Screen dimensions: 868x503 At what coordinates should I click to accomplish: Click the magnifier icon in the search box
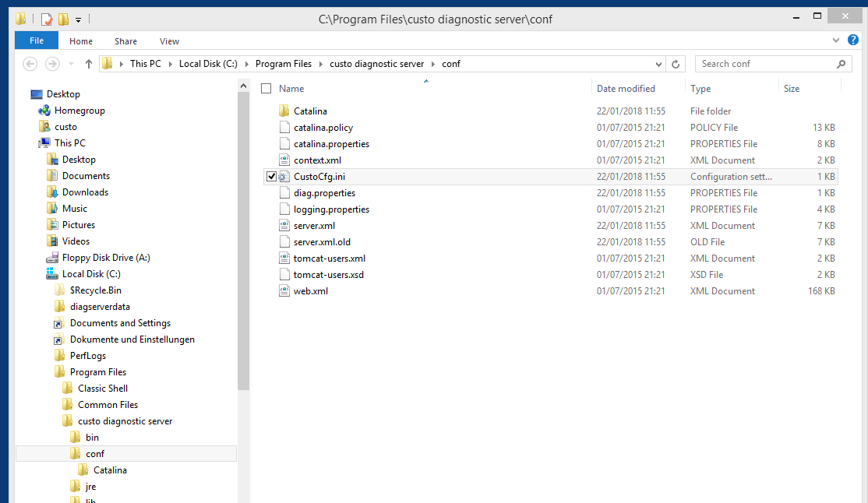(x=841, y=64)
